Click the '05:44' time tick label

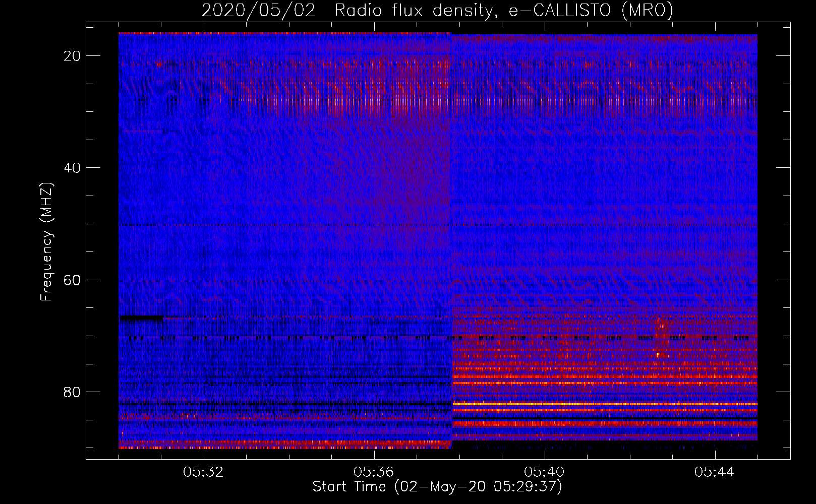(715, 472)
